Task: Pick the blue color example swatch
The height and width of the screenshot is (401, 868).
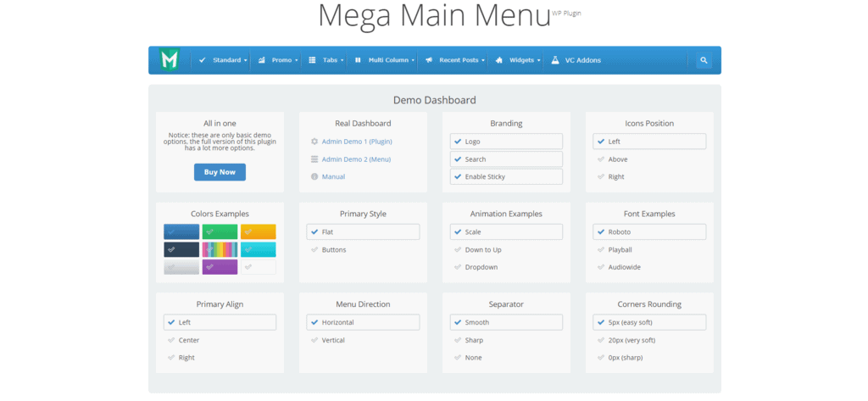Action: (x=181, y=231)
